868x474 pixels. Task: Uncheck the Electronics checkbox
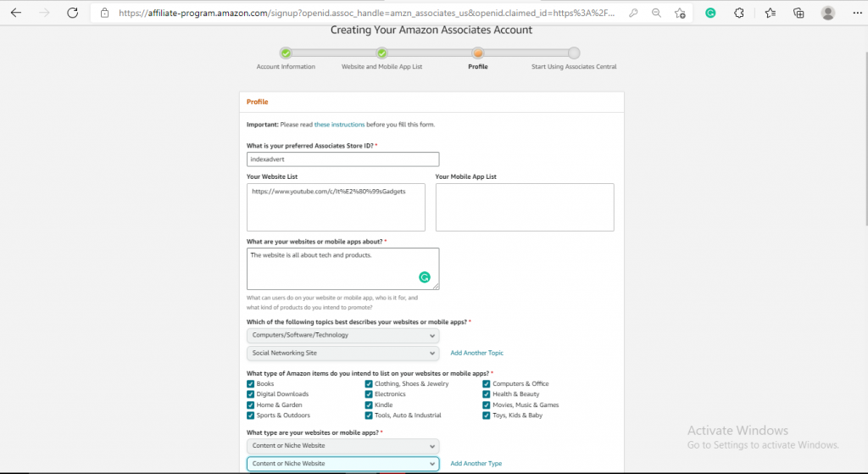[369, 394]
